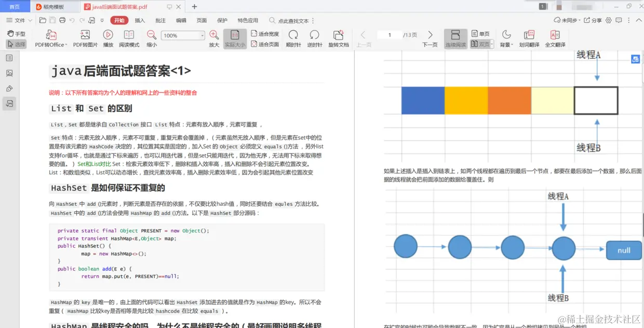
Task: Expand quick access toolbar customize arrow
Action: 103,20
